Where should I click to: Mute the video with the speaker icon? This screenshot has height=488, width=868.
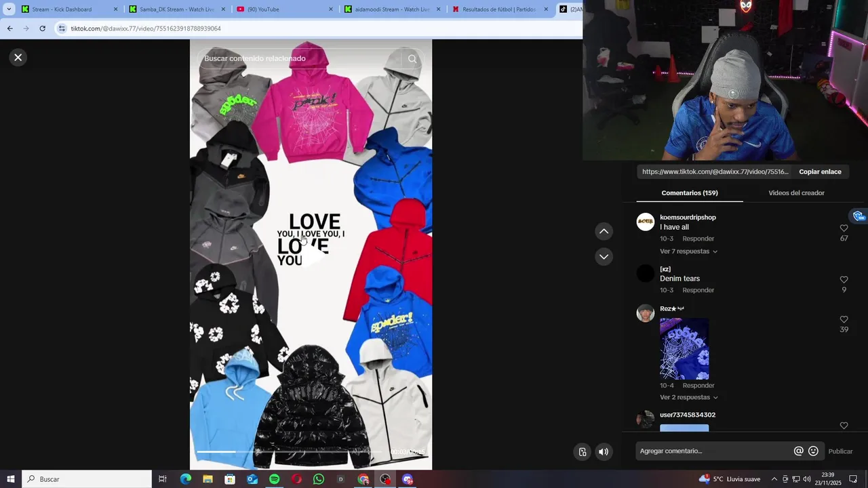click(604, 452)
